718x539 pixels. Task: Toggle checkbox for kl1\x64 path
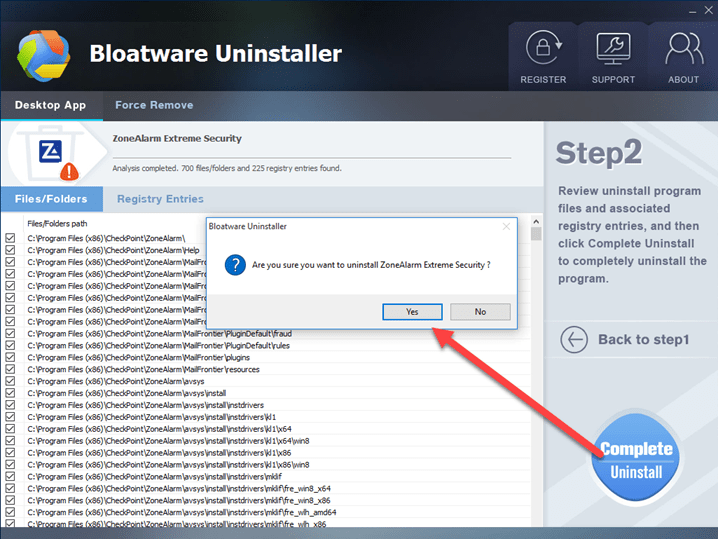10,429
